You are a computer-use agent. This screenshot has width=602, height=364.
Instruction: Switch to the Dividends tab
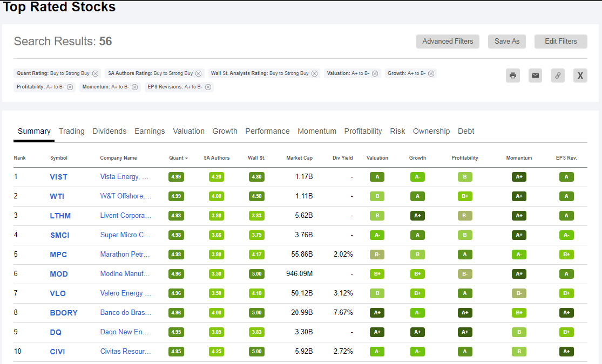(110, 131)
